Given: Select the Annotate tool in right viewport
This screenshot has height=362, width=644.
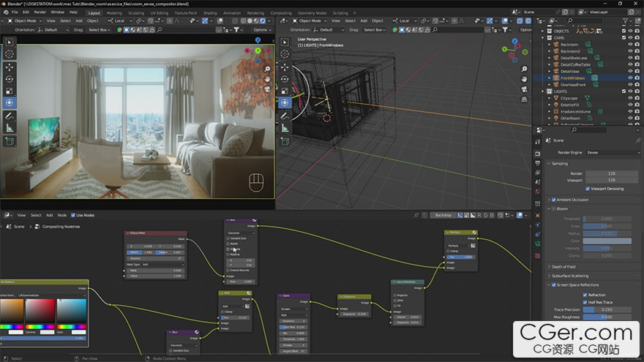Looking at the screenshot, I should [285, 116].
